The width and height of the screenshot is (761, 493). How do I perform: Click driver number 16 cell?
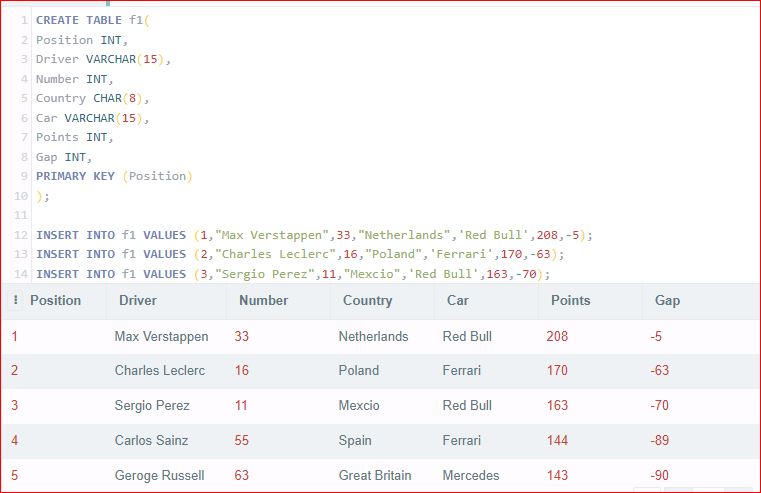(x=242, y=370)
